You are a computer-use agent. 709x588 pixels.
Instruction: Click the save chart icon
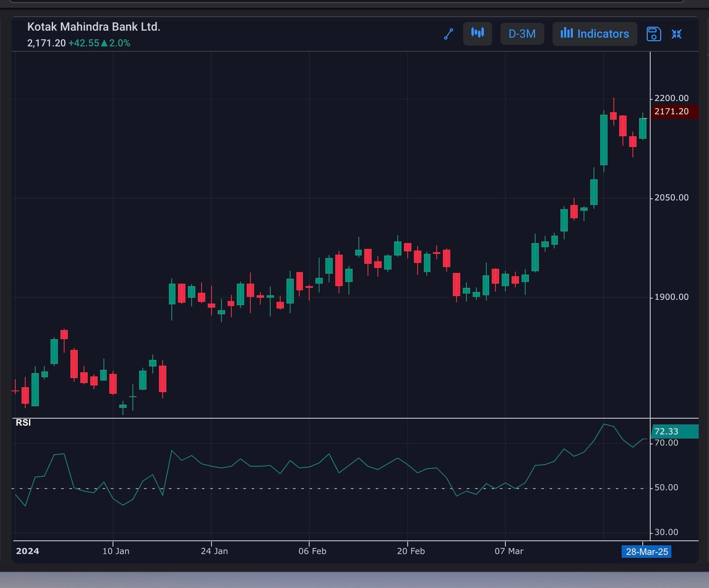click(x=654, y=34)
